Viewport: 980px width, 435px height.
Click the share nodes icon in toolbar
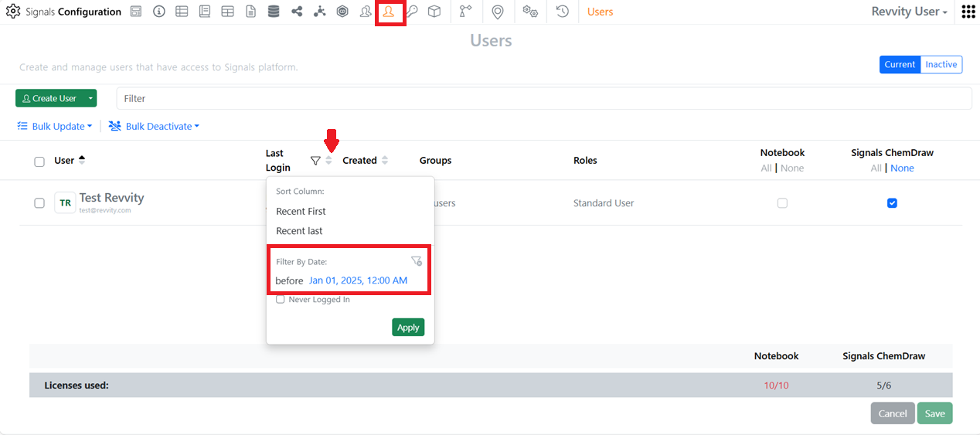[x=297, y=12]
